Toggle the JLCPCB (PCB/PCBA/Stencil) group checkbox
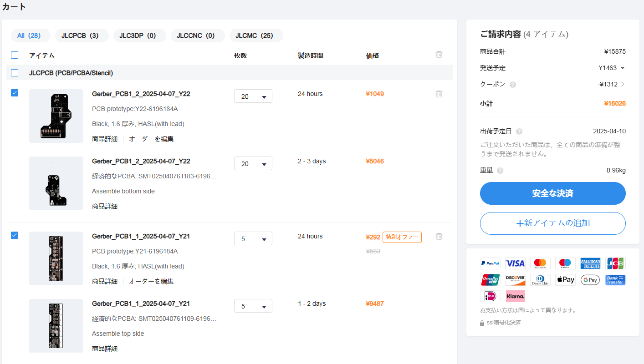This screenshot has width=644, height=364. tap(15, 73)
